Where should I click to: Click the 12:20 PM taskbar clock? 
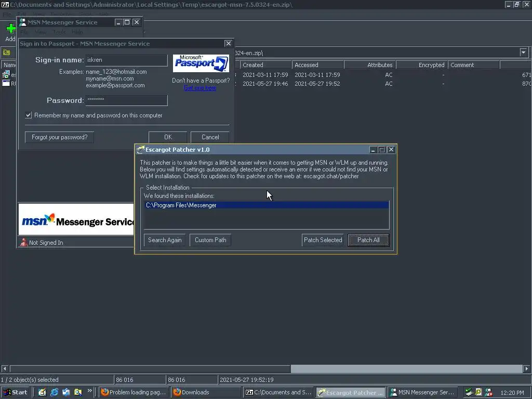coord(512,393)
